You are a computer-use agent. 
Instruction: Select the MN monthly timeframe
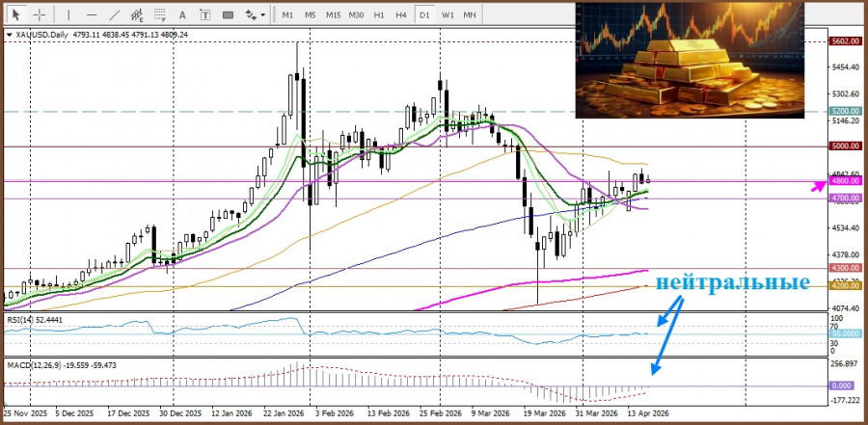coord(470,14)
